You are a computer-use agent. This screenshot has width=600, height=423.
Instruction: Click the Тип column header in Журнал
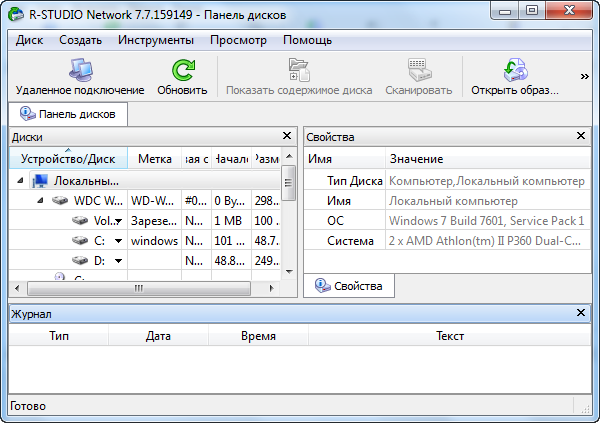[59, 336]
